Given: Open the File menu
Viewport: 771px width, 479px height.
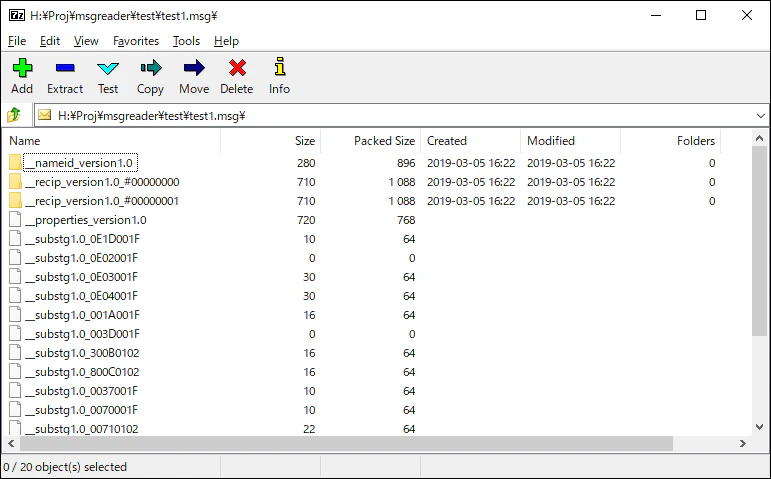Looking at the screenshot, I should pos(17,41).
